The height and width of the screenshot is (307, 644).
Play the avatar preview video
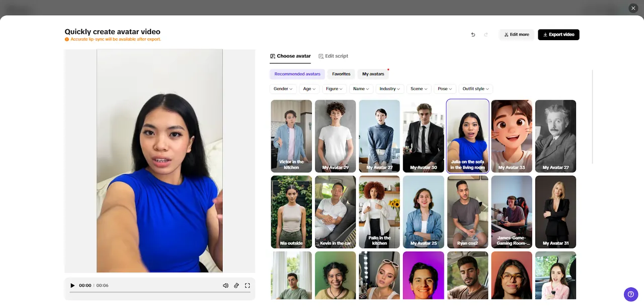pos(72,285)
